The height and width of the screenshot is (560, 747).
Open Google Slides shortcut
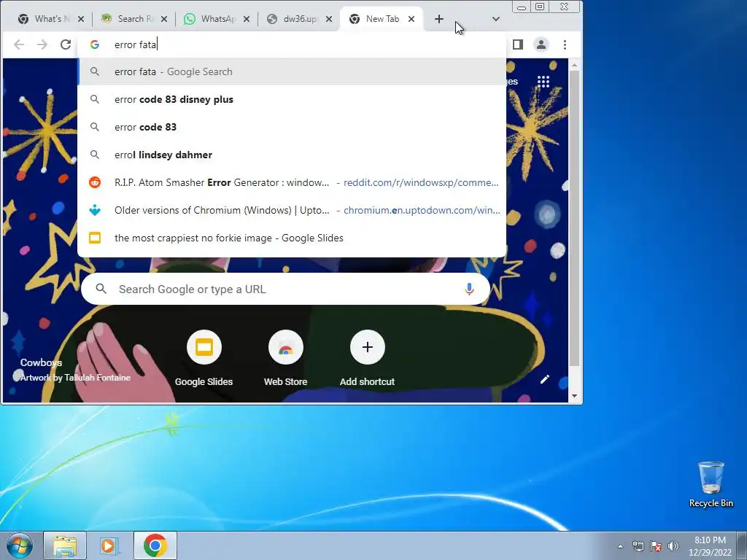[x=204, y=357]
